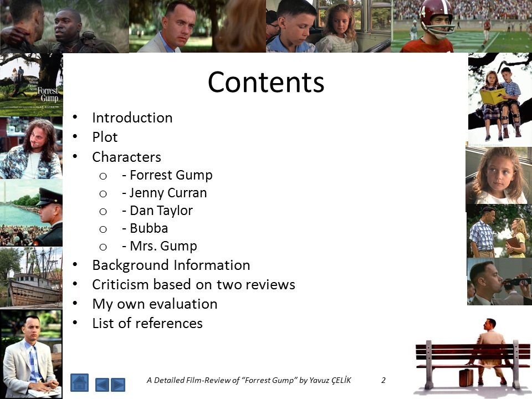The height and width of the screenshot is (399, 532).
Task: Select the Background Information bullet
Action: click(171, 265)
